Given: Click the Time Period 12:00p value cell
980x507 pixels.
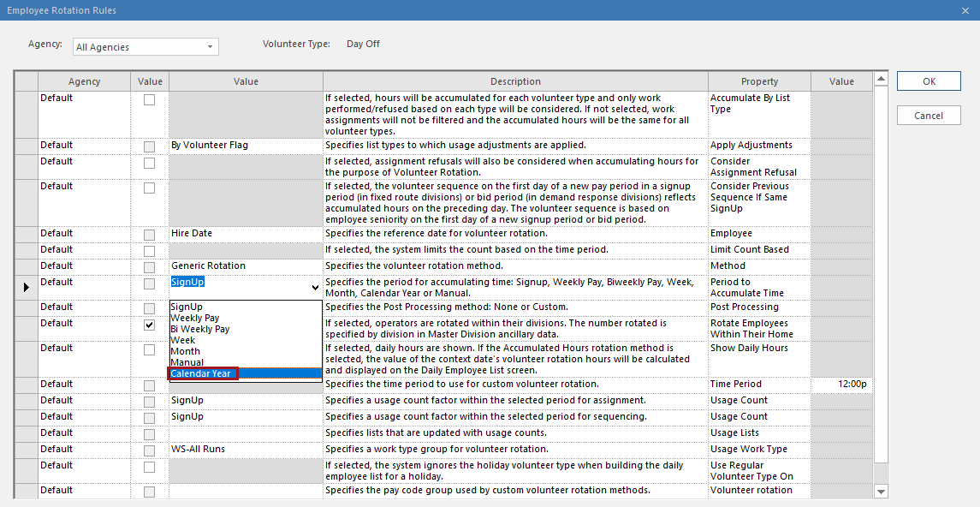Looking at the screenshot, I should tap(841, 385).
